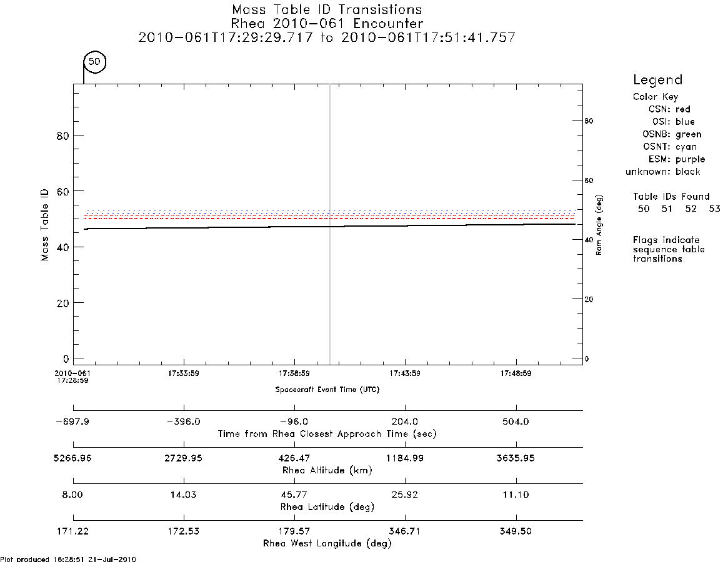This screenshot has width=728, height=562.
Task: Click latitude value '25.92'
Action: coord(405,495)
